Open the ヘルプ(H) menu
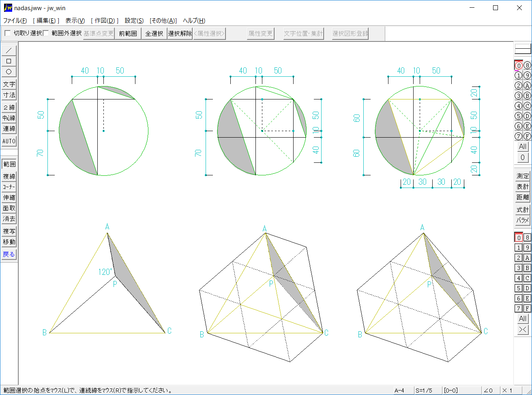532x395 pixels. point(194,21)
